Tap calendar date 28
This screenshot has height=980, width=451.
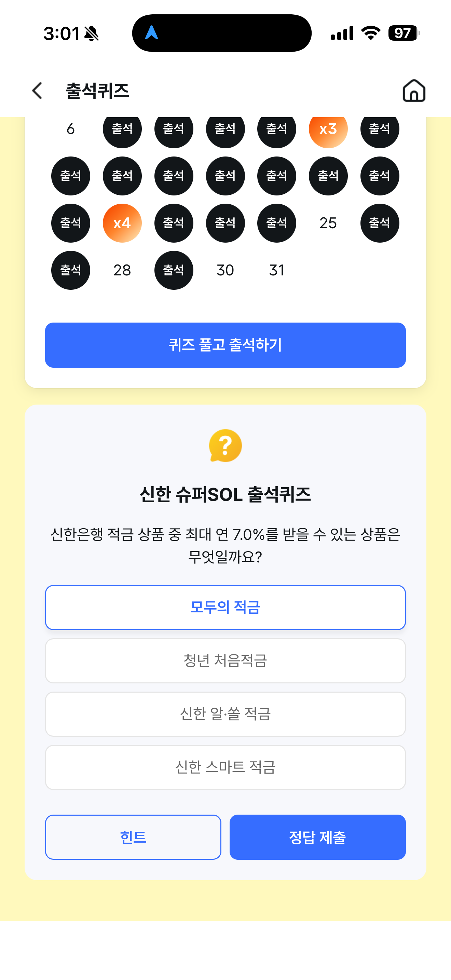point(122,271)
